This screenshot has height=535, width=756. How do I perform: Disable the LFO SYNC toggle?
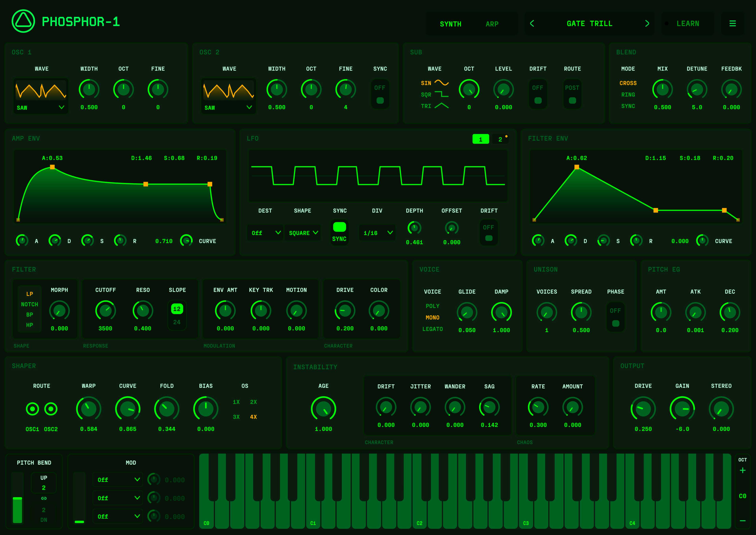pyautogui.click(x=339, y=232)
